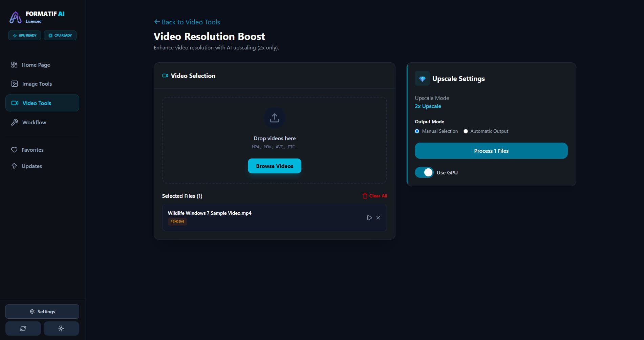Toggle the Use GPU switch
The height and width of the screenshot is (340, 644).
(424, 172)
